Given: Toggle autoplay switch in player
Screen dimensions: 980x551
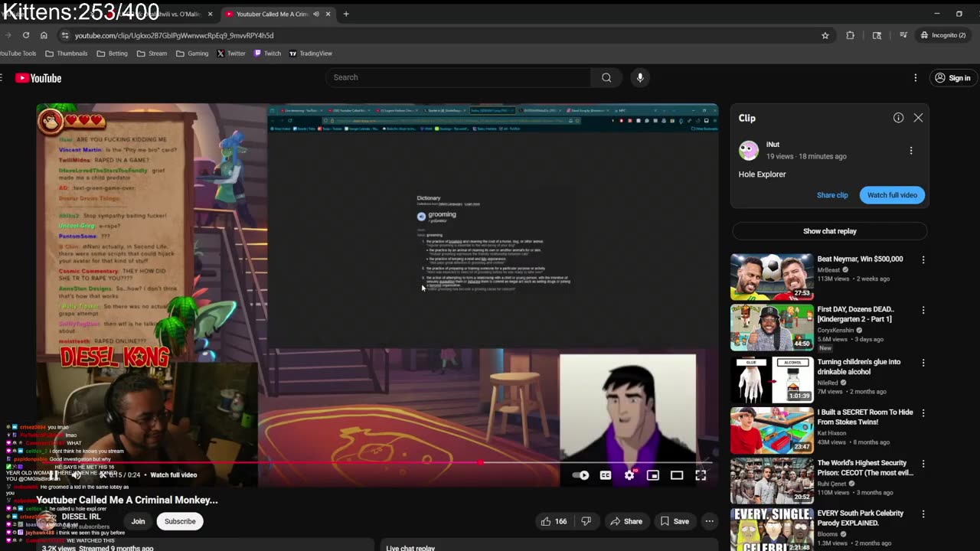Looking at the screenshot, I should [x=581, y=475].
